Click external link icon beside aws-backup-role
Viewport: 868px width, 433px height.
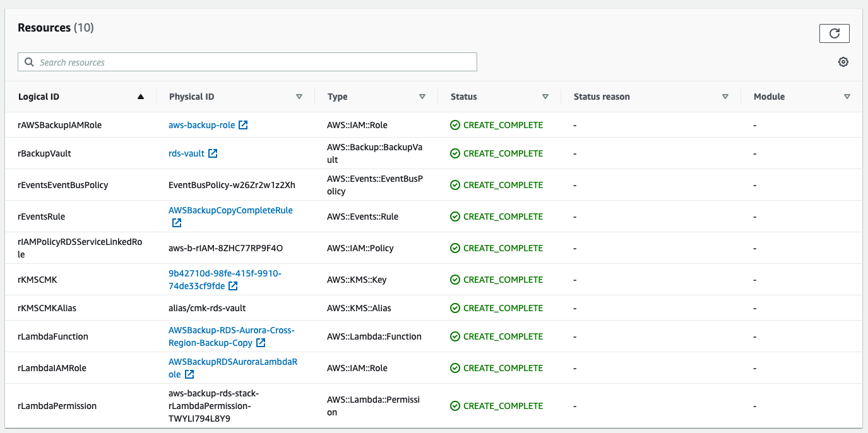pyautogui.click(x=243, y=125)
